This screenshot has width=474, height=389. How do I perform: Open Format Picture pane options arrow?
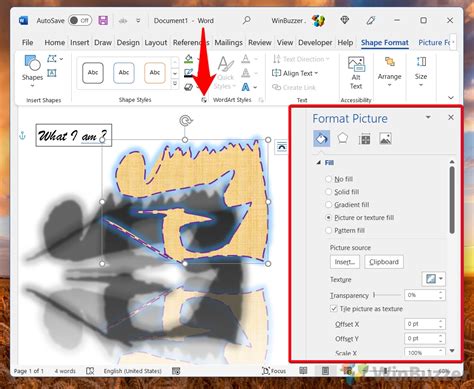428,117
